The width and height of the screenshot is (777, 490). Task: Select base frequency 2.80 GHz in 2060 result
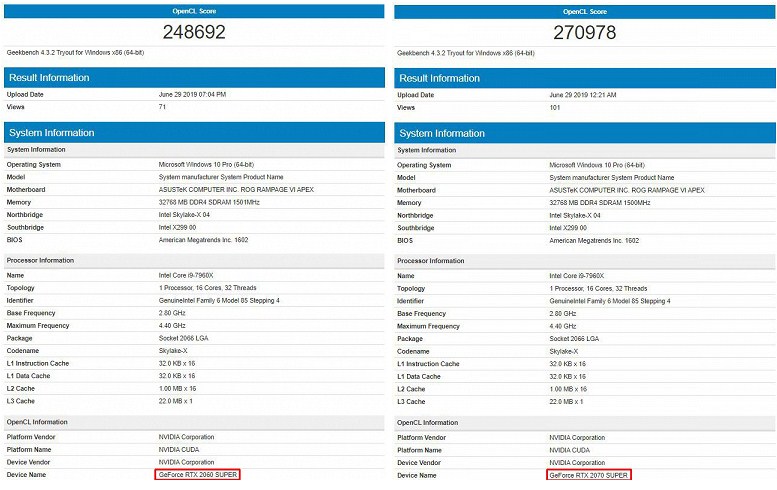point(172,313)
